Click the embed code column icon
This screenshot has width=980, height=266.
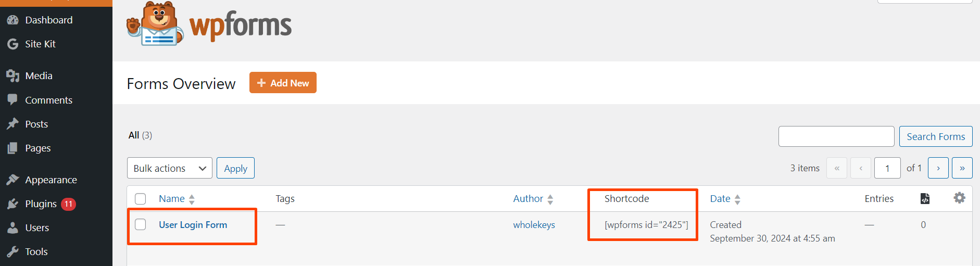pyautogui.click(x=925, y=198)
